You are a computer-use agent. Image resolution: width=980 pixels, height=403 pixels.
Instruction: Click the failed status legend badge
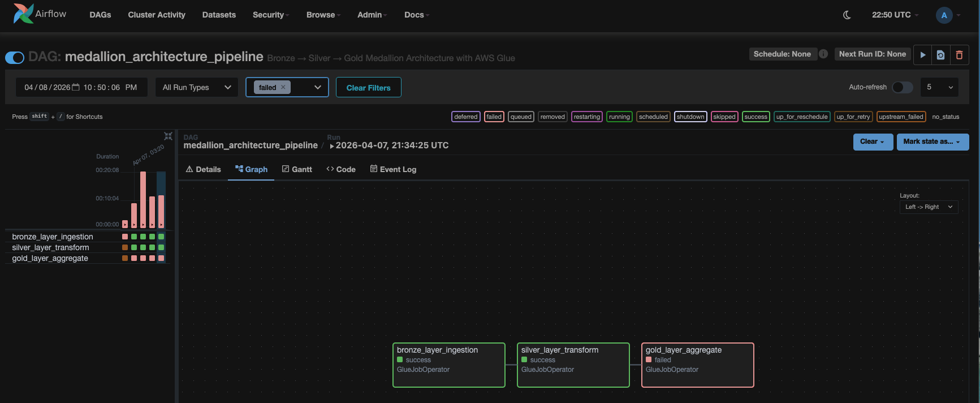[x=494, y=117]
